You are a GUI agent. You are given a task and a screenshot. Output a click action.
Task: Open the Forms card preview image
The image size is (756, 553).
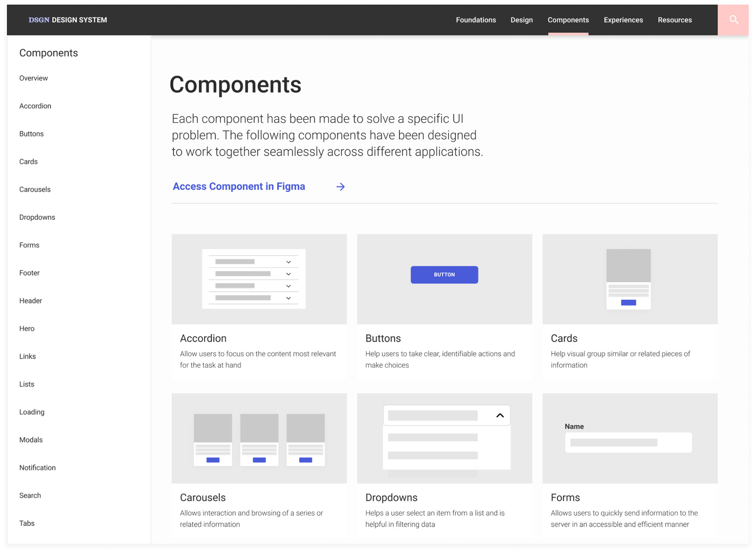click(x=630, y=438)
